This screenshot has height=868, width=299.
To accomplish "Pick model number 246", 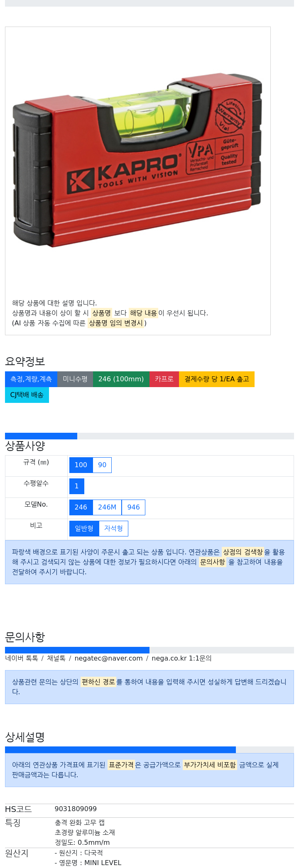I will coord(81,507).
